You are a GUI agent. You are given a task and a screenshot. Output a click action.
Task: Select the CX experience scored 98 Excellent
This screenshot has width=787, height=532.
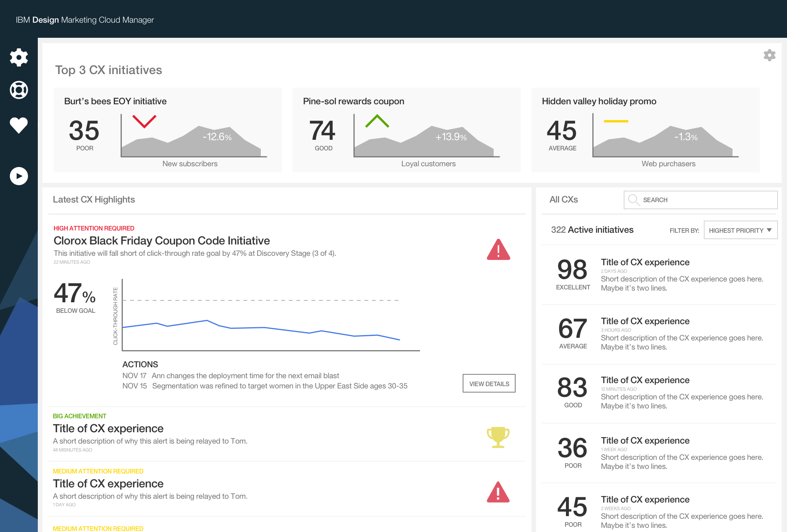(x=645, y=262)
